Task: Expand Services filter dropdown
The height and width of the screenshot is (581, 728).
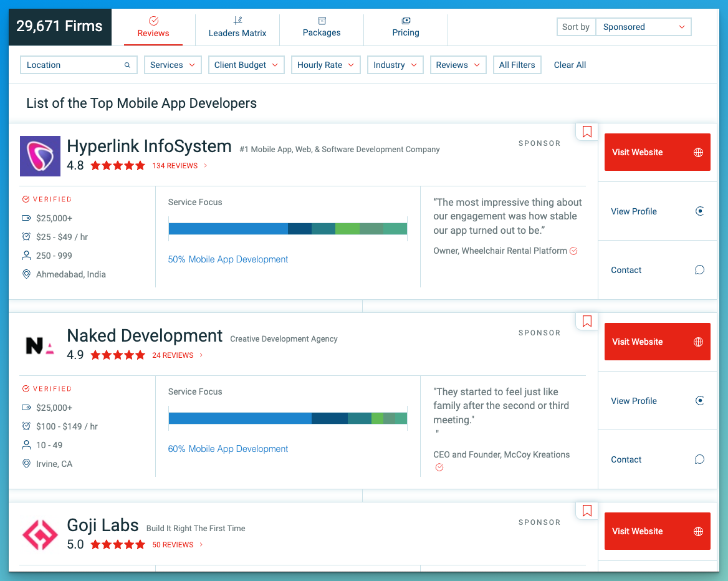Action: click(173, 65)
